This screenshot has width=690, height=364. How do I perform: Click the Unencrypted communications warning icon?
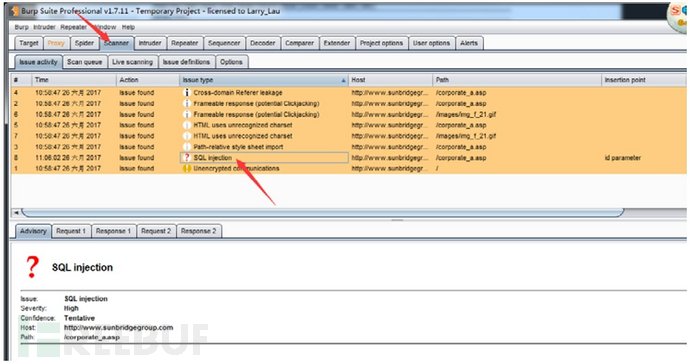(187, 169)
